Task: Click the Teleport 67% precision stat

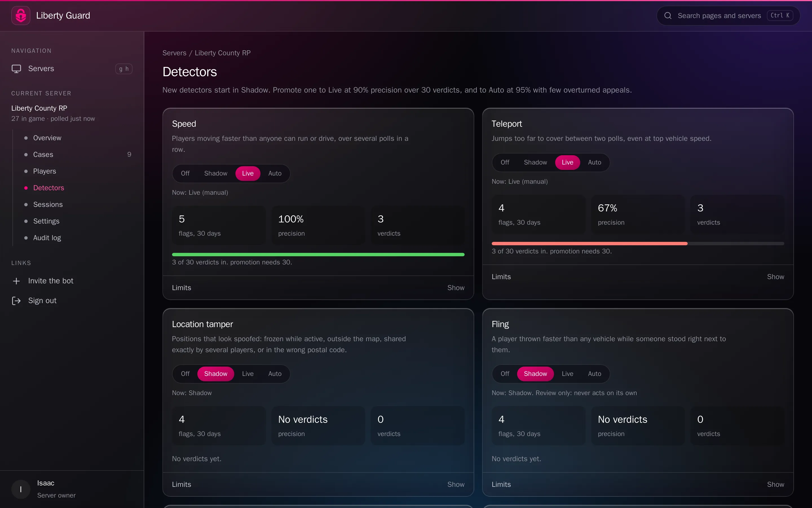Action: (x=638, y=214)
